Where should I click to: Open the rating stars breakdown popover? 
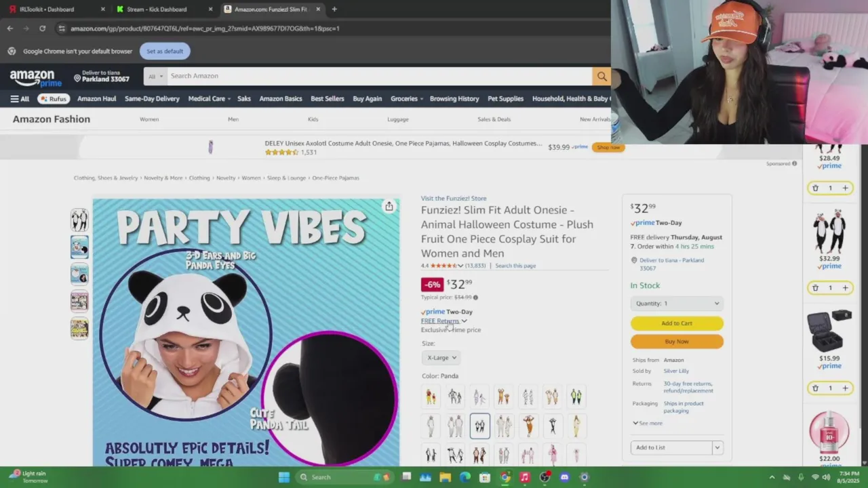pos(447,266)
